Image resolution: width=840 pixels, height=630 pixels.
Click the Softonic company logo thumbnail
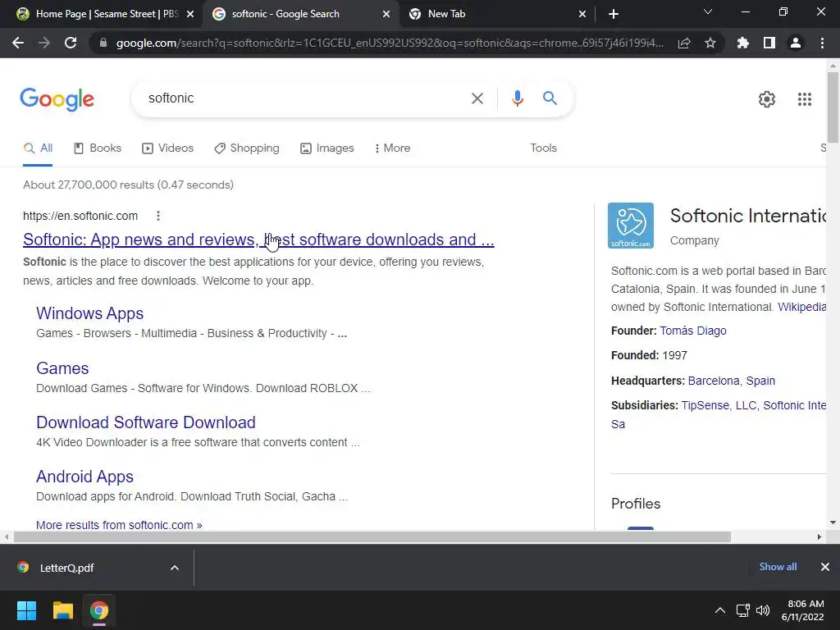point(631,226)
